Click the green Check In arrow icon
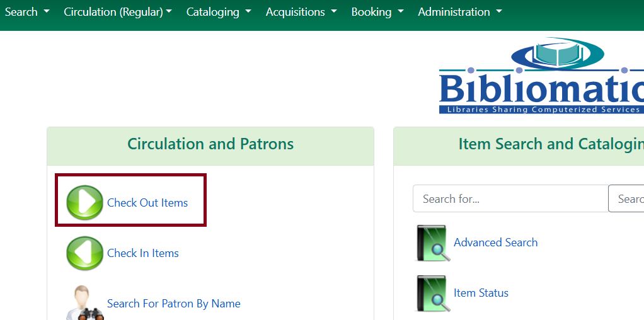This screenshot has height=320, width=644. point(84,253)
